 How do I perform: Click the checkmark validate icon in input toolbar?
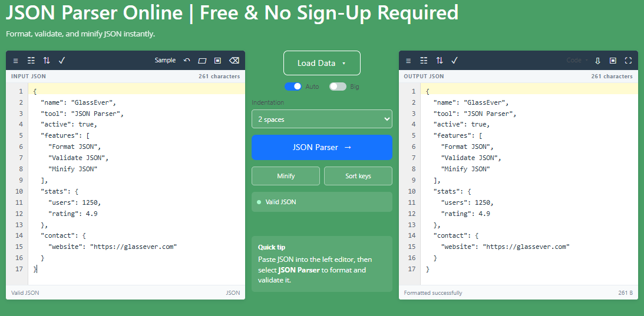tap(62, 61)
